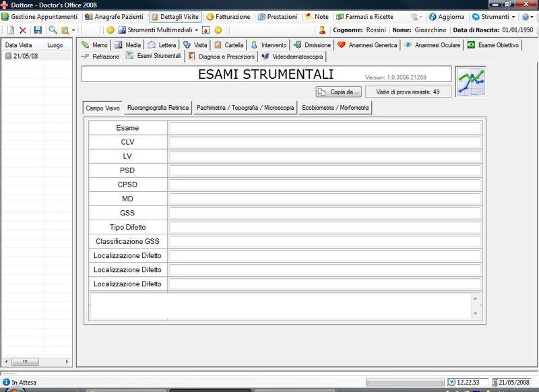539x392 pixels.
Task: Click the Visite di prova rimaste: 49 button
Action: [408, 92]
